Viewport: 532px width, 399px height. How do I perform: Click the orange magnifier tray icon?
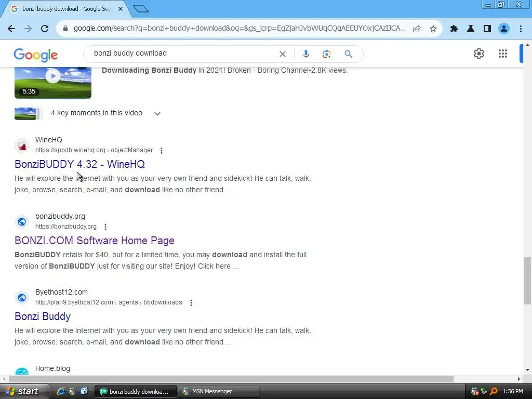(494, 392)
